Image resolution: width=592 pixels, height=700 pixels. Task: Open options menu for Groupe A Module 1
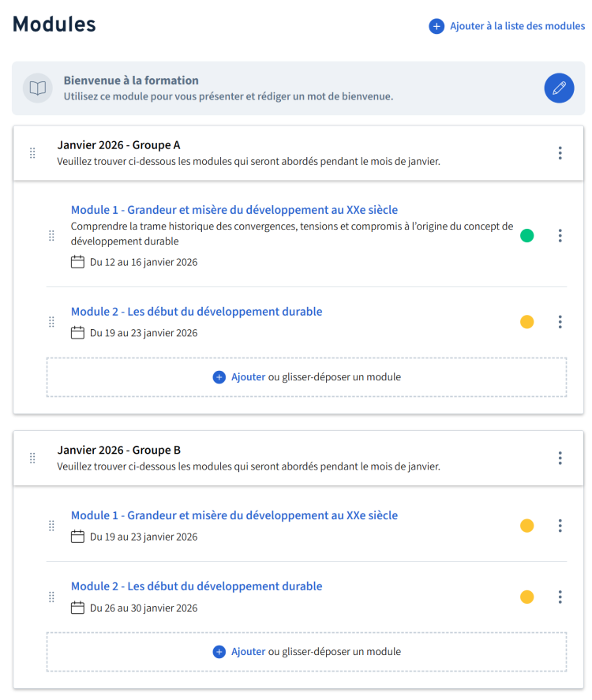[x=560, y=235]
